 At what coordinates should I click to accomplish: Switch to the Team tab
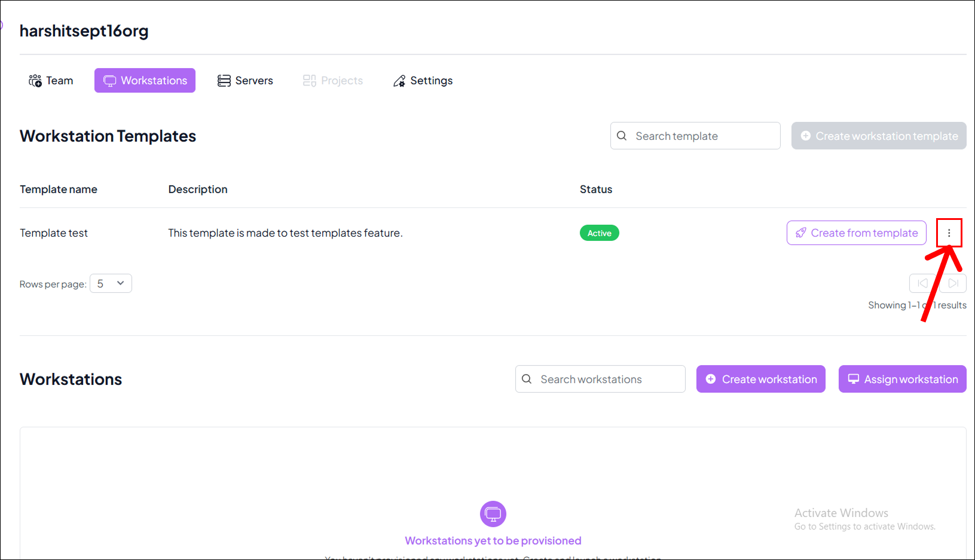click(51, 81)
